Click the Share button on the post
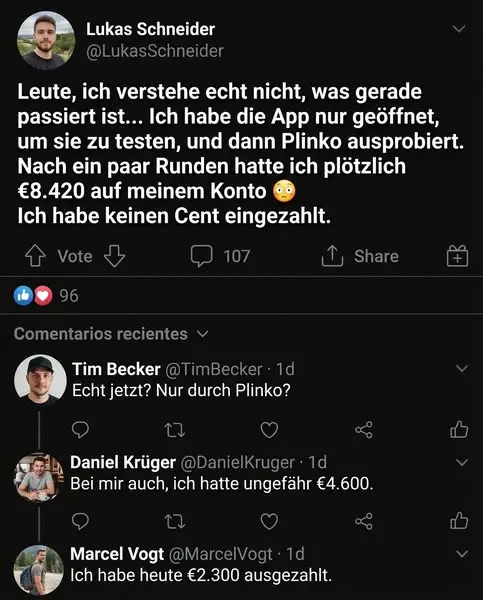 click(360, 256)
